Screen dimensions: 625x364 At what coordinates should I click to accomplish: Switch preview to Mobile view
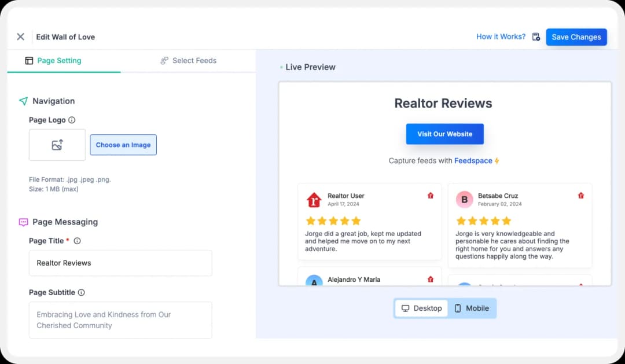(472, 308)
